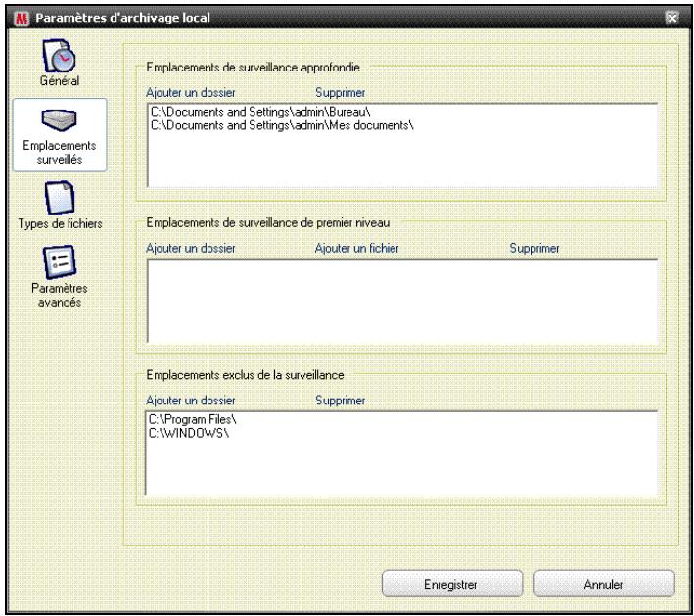The height and width of the screenshot is (616, 694).
Task: Add a folder to exclus de la surveillance
Action: [190, 401]
